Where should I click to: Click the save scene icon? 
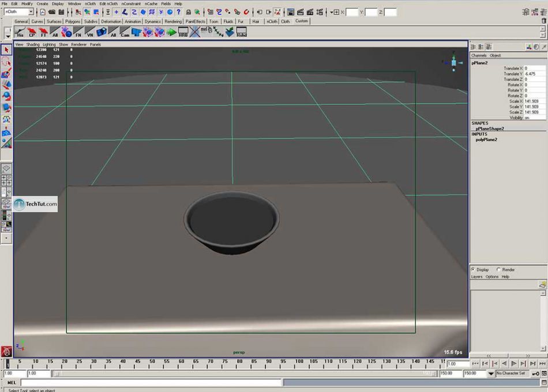61,12
